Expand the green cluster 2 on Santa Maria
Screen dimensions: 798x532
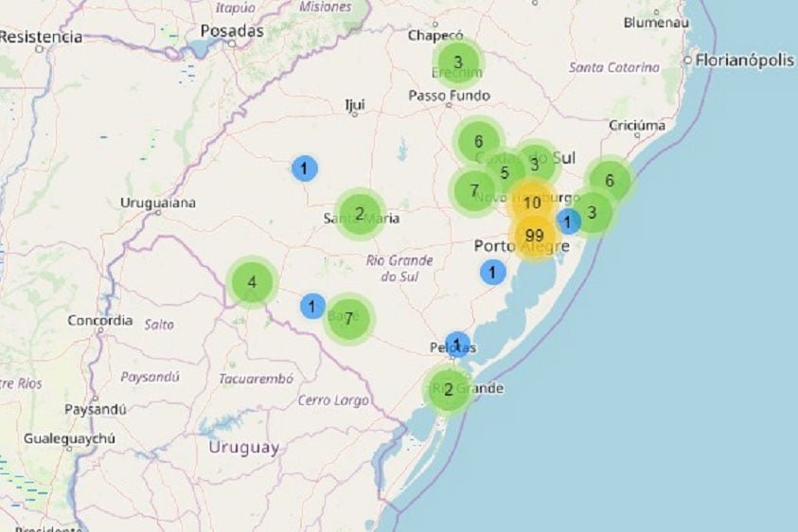pos(360,213)
